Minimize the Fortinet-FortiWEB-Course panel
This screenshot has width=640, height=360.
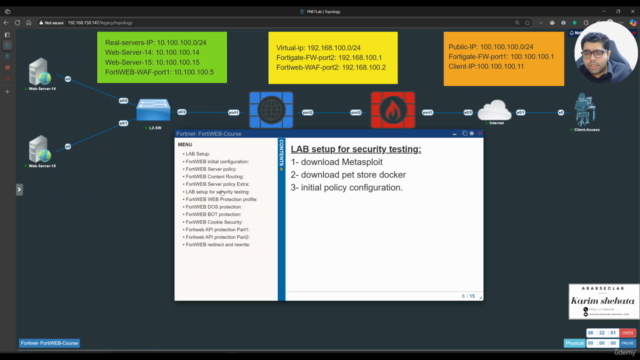point(454,134)
